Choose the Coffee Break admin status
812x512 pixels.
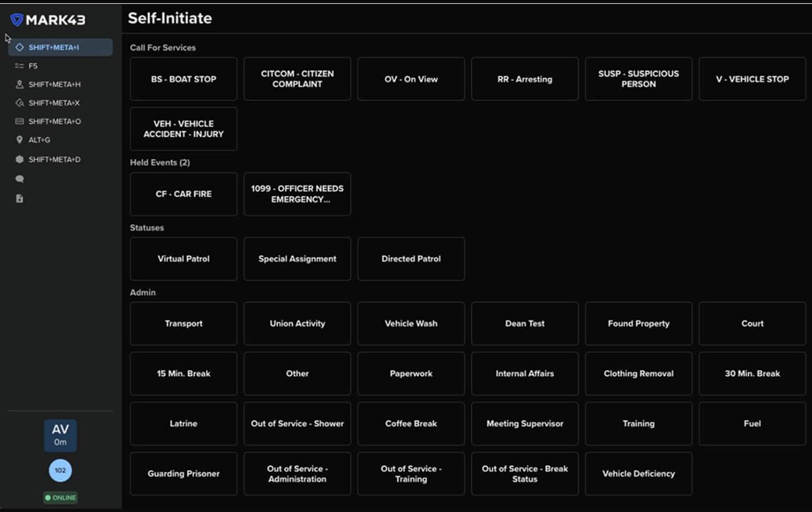411,424
